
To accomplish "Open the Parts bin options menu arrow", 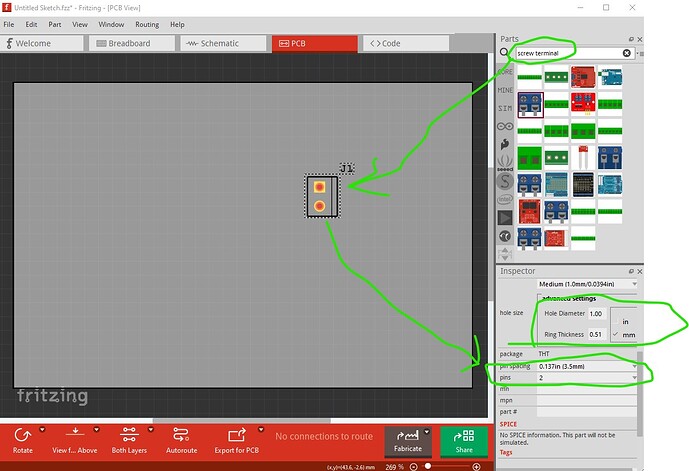I will pos(642,54).
